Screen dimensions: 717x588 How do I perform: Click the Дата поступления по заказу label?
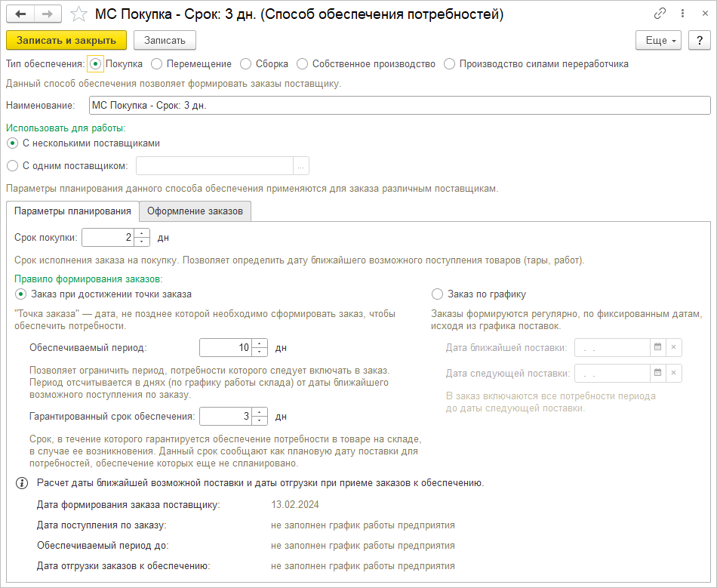(102, 525)
